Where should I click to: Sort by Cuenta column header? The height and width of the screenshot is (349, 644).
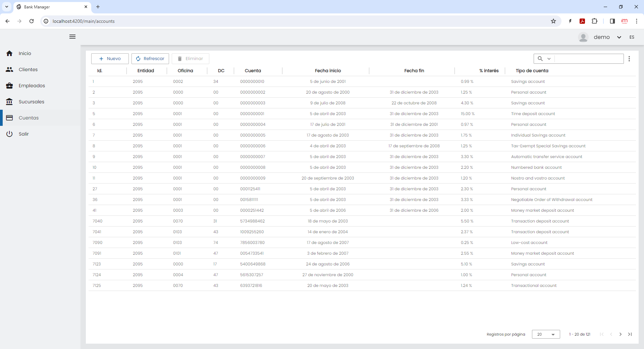point(253,71)
